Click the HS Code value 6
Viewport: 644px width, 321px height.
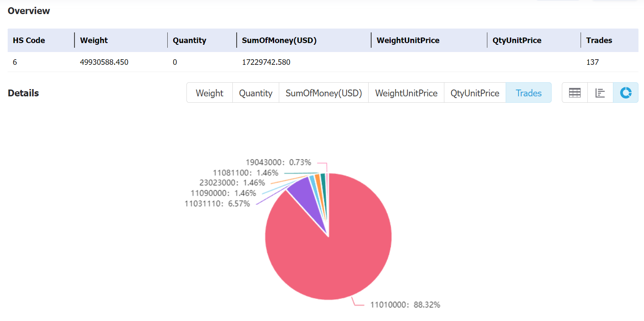click(15, 62)
